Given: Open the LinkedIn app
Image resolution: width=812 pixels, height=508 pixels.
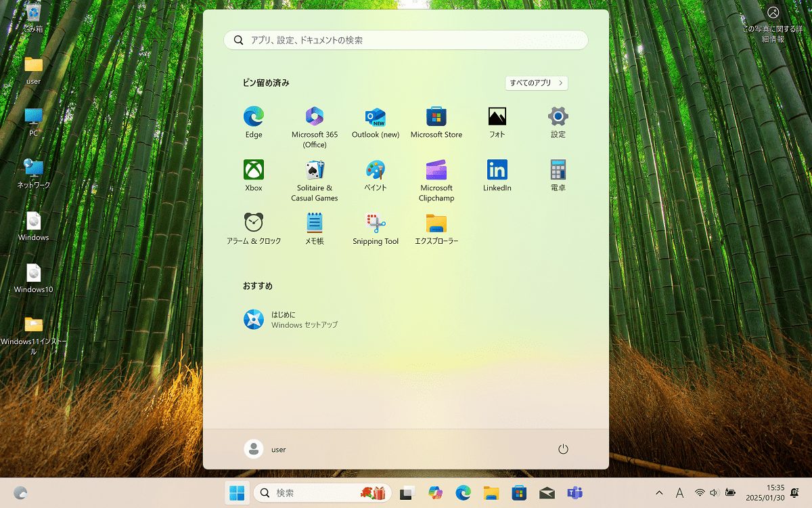Looking at the screenshot, I should click(x=497, y=176).
